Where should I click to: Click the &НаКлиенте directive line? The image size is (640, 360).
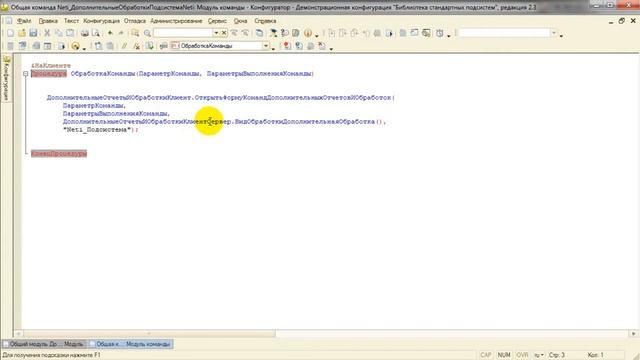(51, 66)
